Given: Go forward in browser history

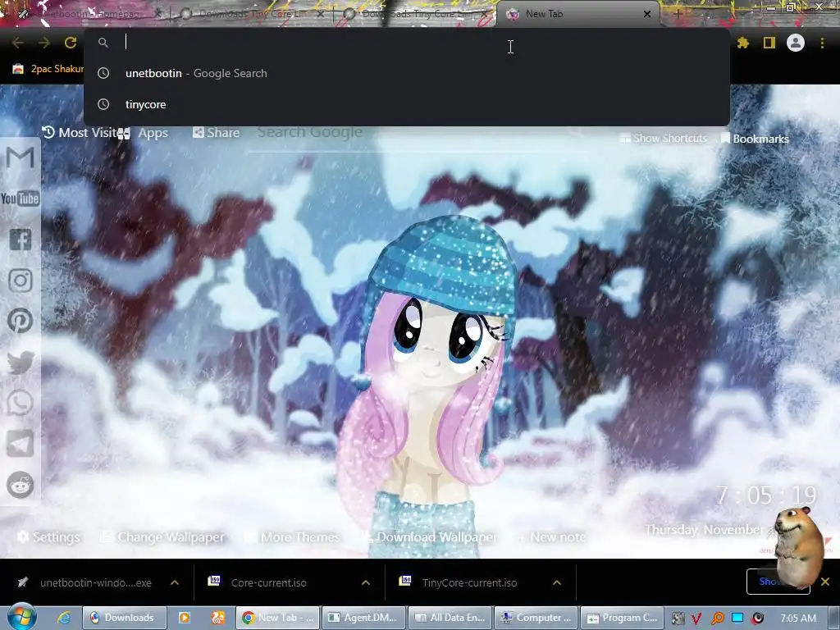Looking at the screenshot, I should (44, 43).
